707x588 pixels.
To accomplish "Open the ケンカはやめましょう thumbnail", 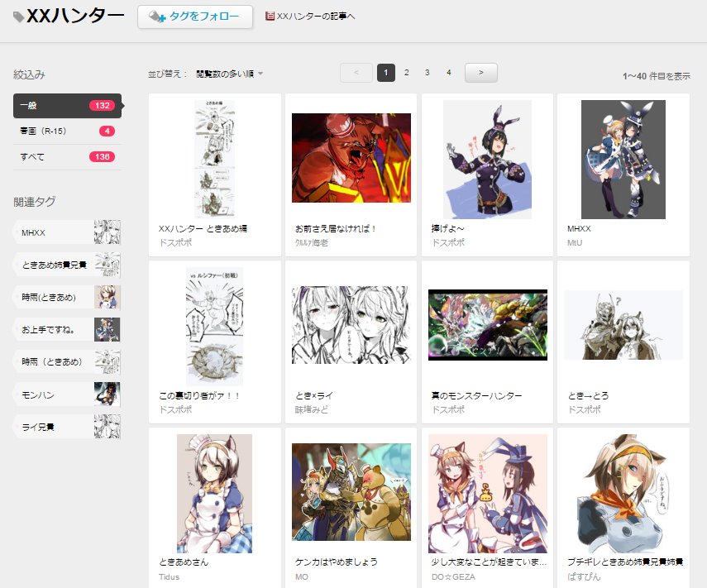I will pyautogui.click(x=351, y=492).
